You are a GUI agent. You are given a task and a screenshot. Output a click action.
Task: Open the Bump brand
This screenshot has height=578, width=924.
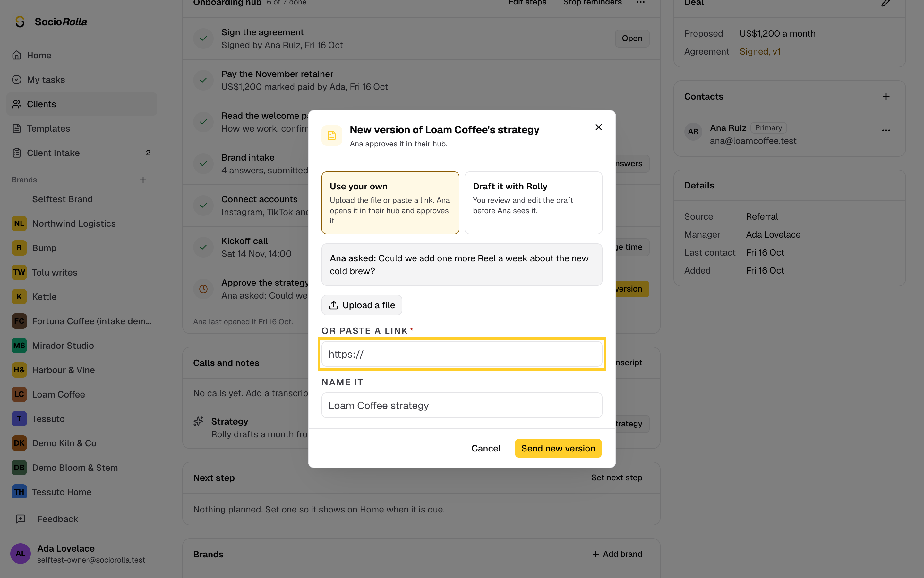click(x=82, y=248)
